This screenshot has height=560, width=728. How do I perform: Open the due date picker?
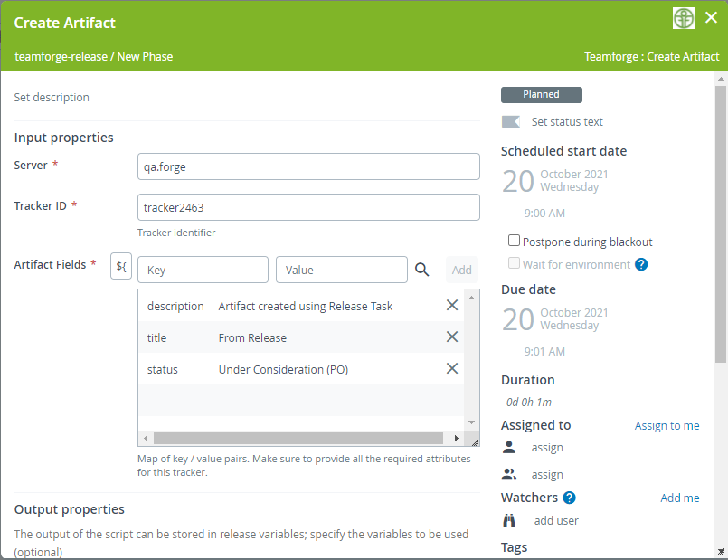(x=555, y=319)
